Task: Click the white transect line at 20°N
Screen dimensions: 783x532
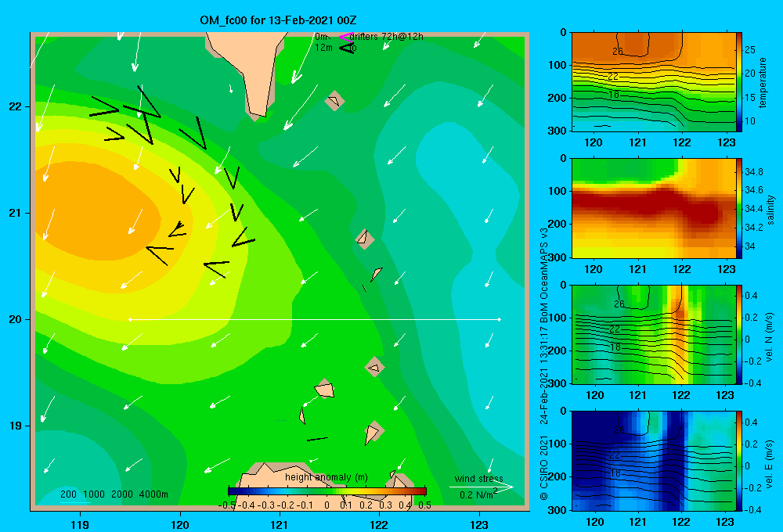Action: 315,319
